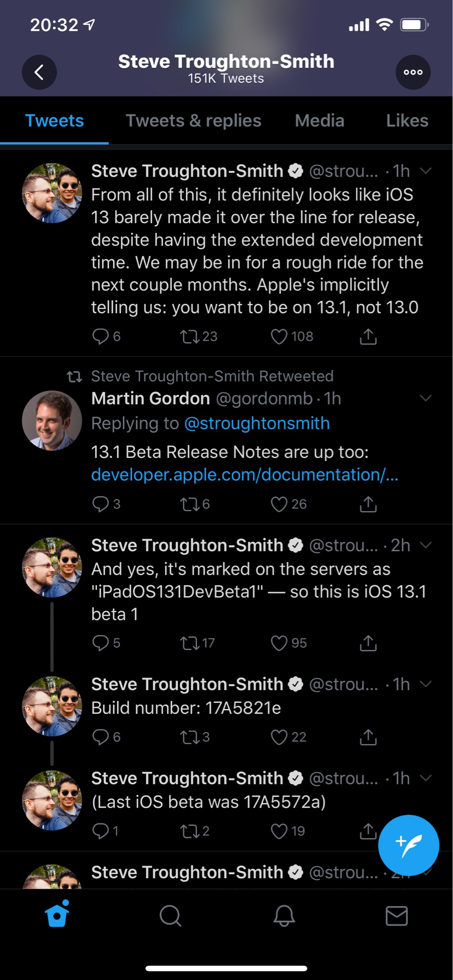Viewport: 453px width, 980px height.
Task: Share Martin Gordon's release notes tweet
Action: pyautogui.click(x=368, y=504)
